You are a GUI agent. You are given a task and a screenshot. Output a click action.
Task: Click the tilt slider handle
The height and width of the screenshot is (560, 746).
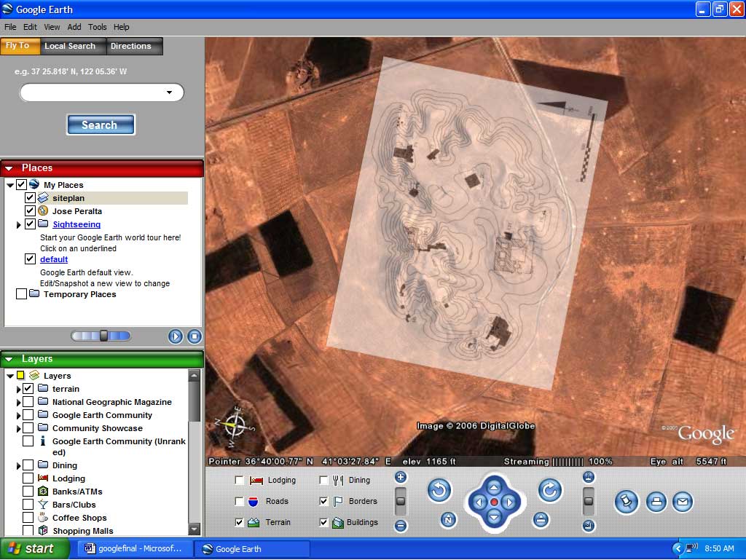point(589,501)
